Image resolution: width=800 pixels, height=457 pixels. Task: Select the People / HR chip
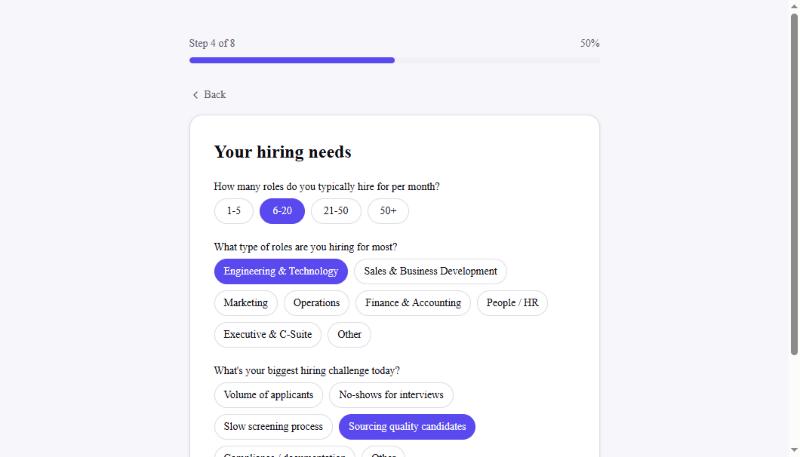click(x=512, y=303)
